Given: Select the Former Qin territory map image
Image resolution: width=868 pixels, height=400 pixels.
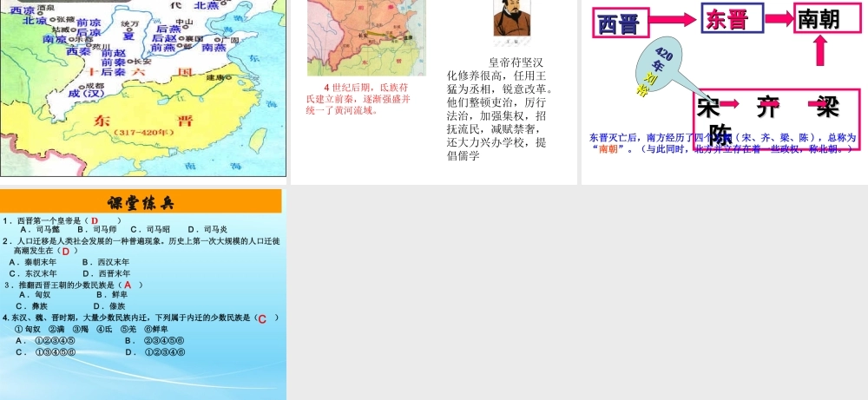Looking at the screenshot, I should click(366, 37).
